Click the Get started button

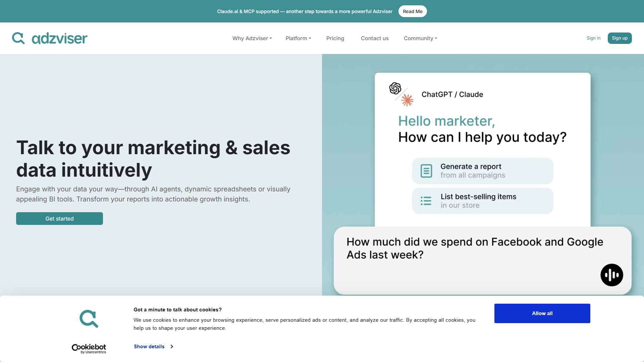click(59, 219)
